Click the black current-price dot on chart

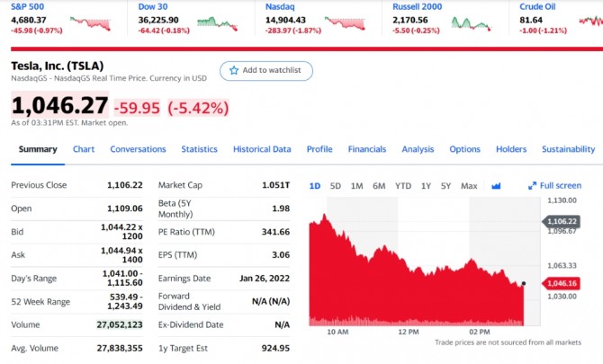pos(523,284)
